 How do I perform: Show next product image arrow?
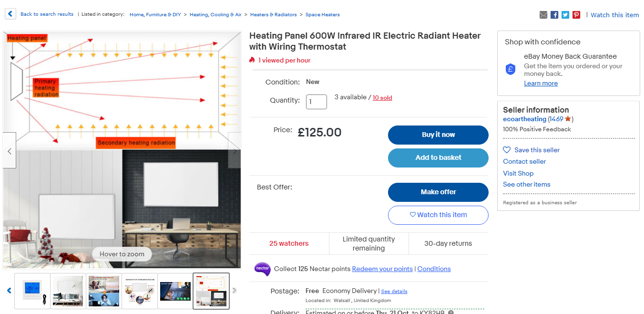[x=235, y=150]
